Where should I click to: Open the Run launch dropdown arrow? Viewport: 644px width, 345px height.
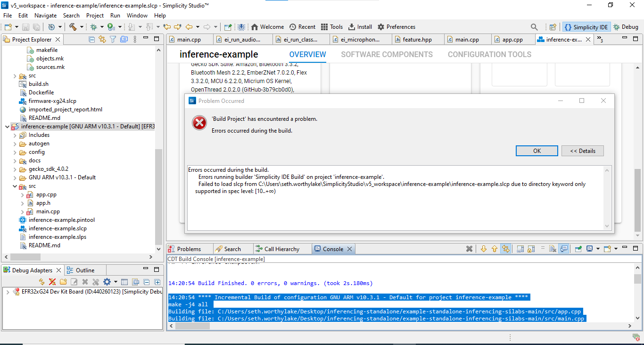click(x=120, y=27)
